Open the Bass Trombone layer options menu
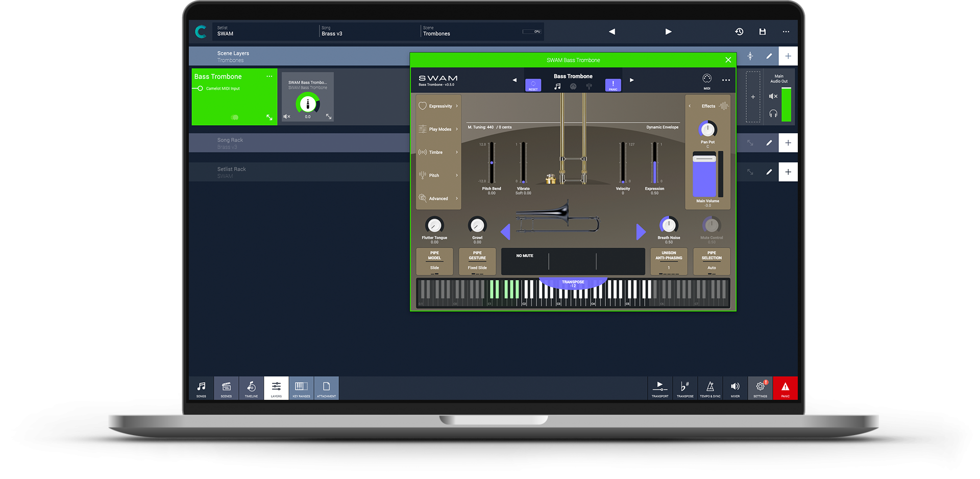 click(x=269, y=77)
